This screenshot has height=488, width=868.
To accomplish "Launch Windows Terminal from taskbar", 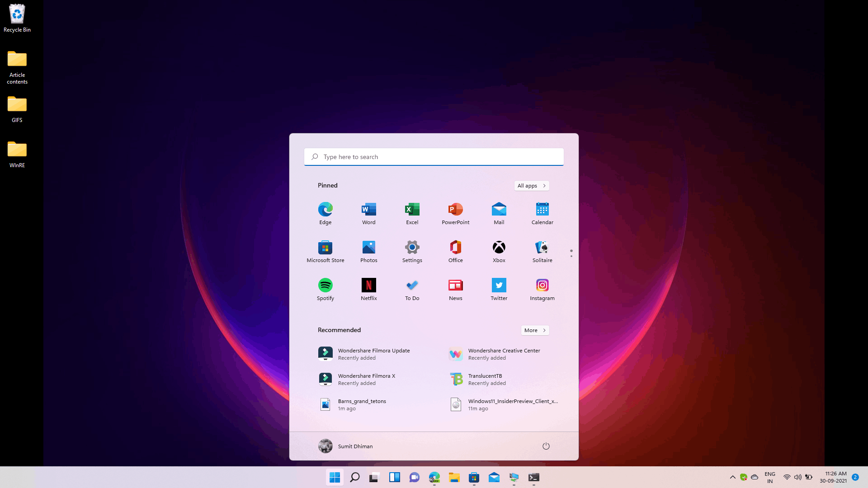I will pyautogui.click(x=533, y=477).
